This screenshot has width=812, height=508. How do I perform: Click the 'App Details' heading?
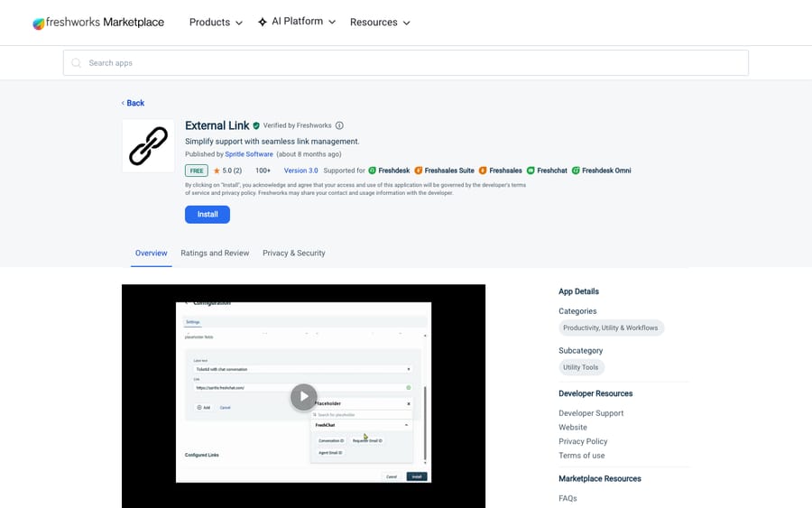tap(578, 291)
